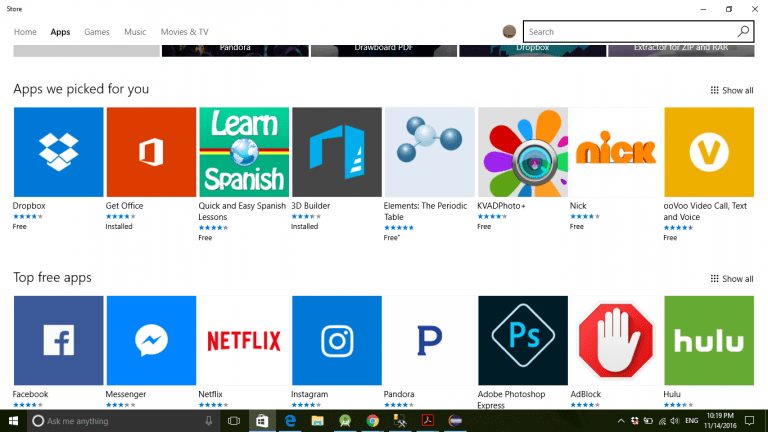768x432 pixels.
Task: Open Quick and Easy Spanish Lessons tile
Action: click(x=244, y=152)
